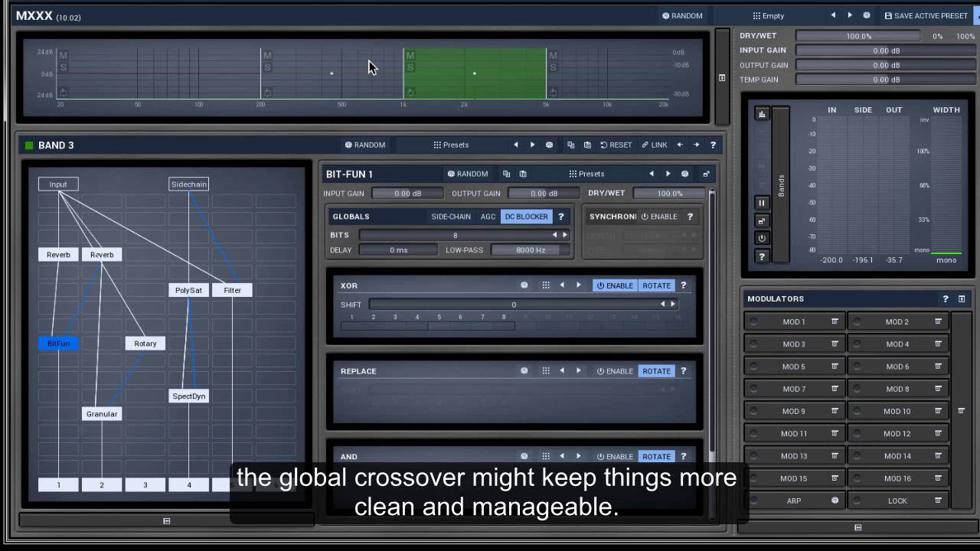Select the BitFun module in the grid

pyautogui.click(x=58, y=344)
